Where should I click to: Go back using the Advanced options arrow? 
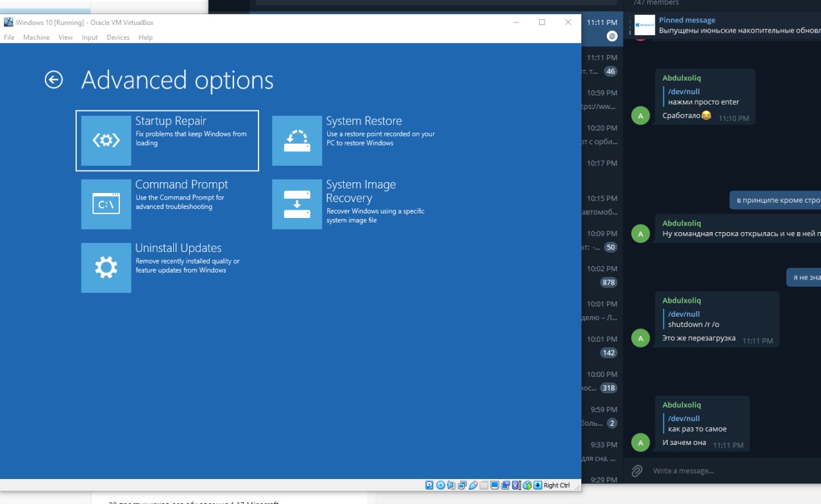pyautogui.click(x=54, y=80)
